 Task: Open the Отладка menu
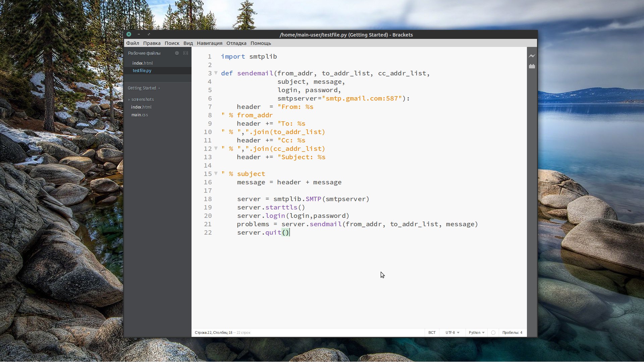click(x=236, y=43)
